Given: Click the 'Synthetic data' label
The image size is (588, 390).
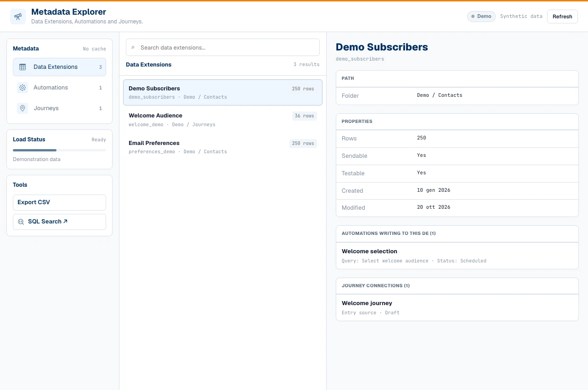Looking at the screenshot, I should (x=521, y=17).
